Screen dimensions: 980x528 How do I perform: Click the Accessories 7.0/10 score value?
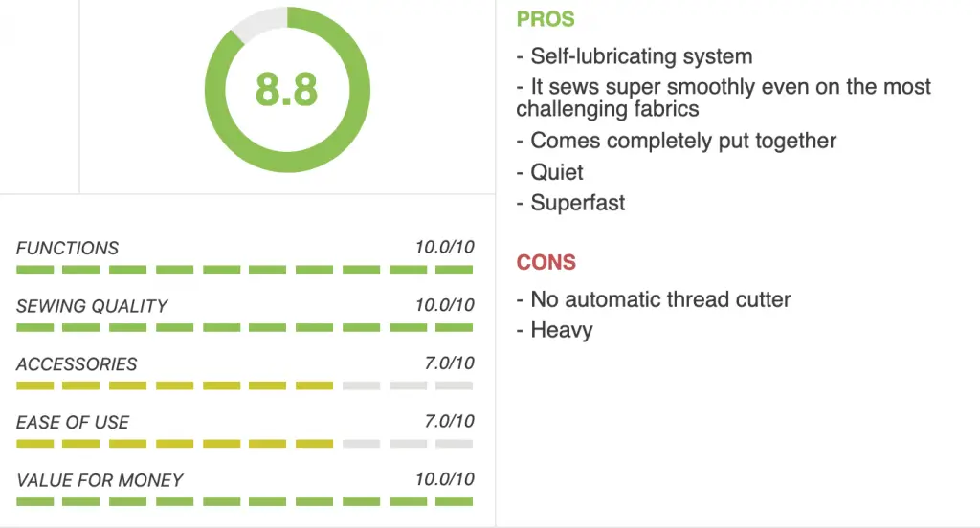(450, 363)
